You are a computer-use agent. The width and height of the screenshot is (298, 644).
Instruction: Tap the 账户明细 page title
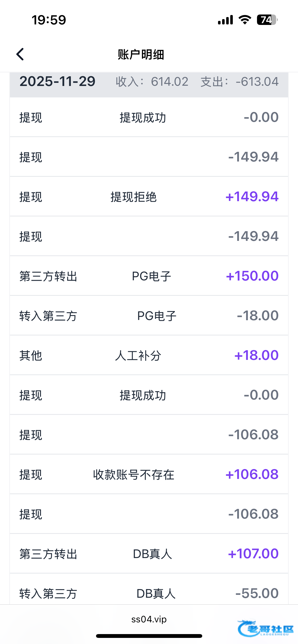pyautogui.click(x=141, y=55)
